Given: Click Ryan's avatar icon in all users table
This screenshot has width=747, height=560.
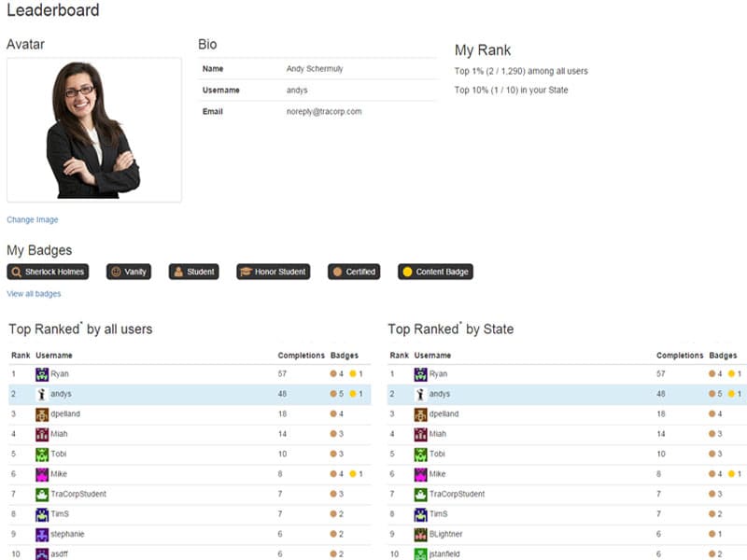Looking at the screenshot, I should 42,374.
